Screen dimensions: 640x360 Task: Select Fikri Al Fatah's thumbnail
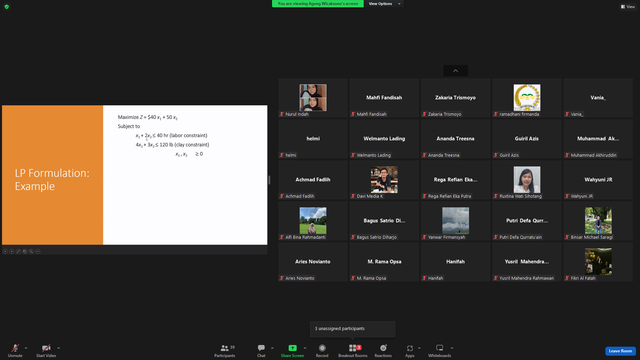click(x=598, y=262)
